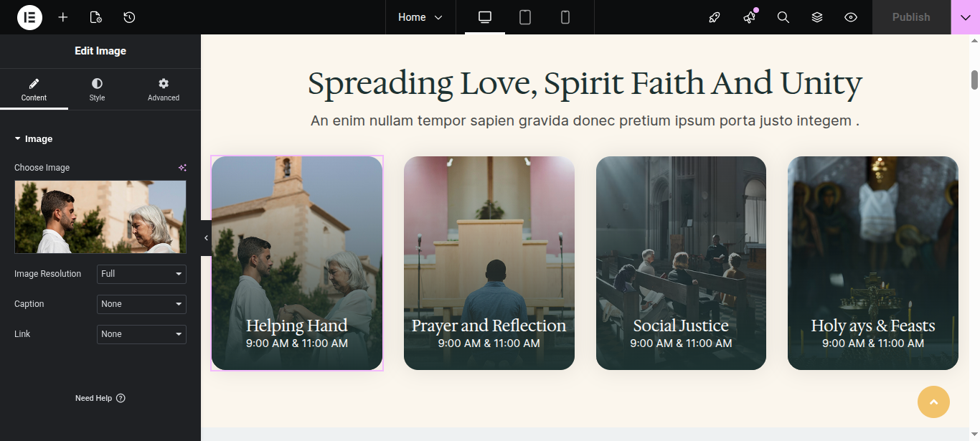Open the Image Resolution dropdown
980x441 pixels.
tap(141, 274)
